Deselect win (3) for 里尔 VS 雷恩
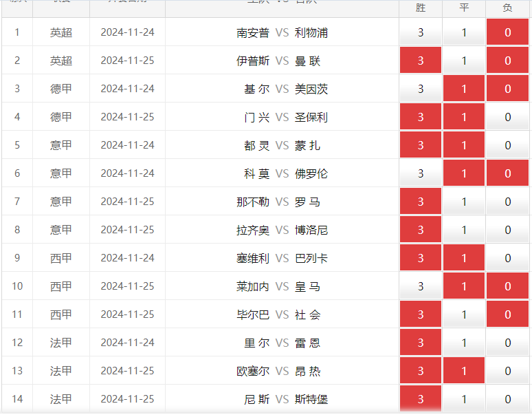The image size is (532, 417). 421,342
